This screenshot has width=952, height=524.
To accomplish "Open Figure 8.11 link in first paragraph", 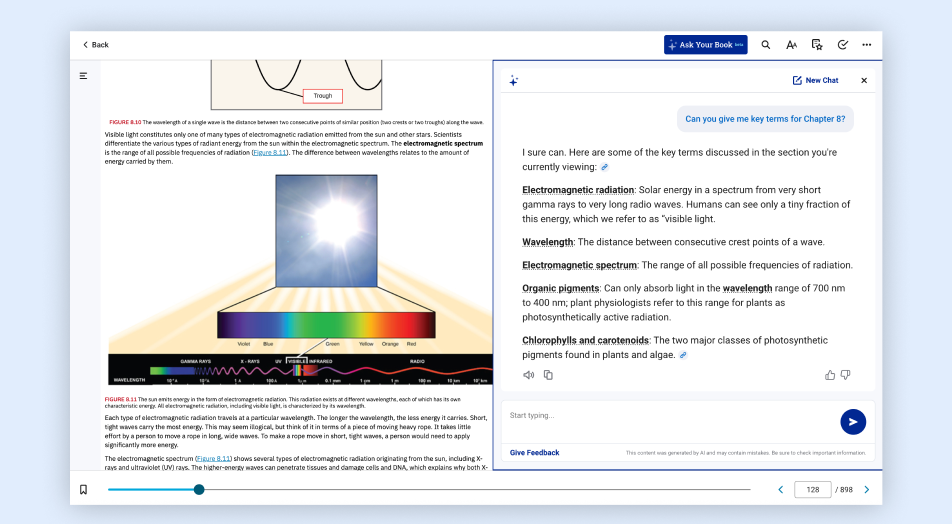I will (270, 153).
